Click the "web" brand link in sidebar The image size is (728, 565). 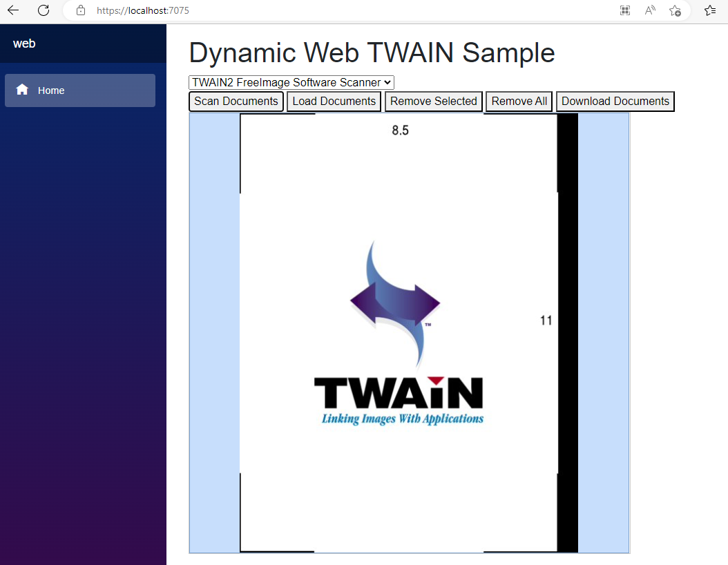tap(24, 44)
